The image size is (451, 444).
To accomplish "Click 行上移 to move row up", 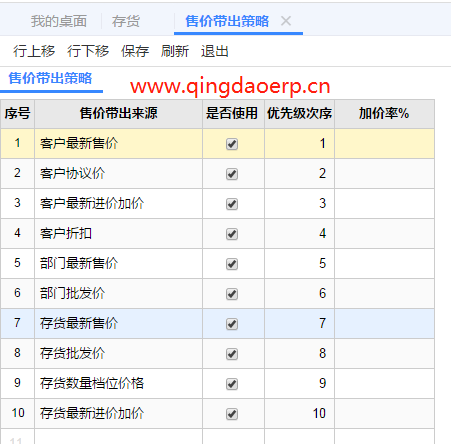I will tap(34, 52).
